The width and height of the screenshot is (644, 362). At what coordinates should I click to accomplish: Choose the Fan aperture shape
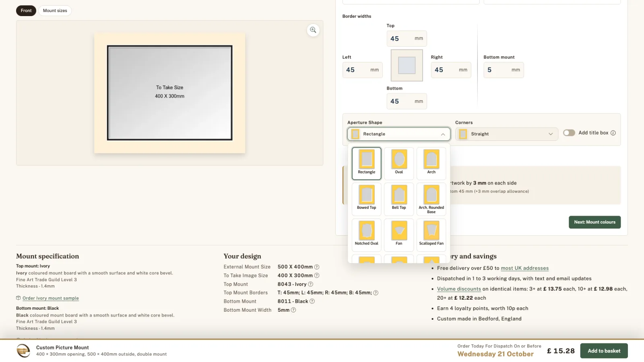(x=399, y=235)
